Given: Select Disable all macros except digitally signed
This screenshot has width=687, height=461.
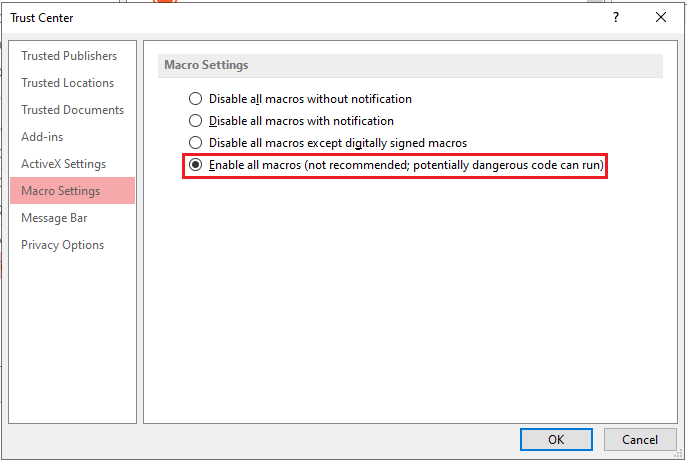Looking at the screenshot, I should coord(196,143).
